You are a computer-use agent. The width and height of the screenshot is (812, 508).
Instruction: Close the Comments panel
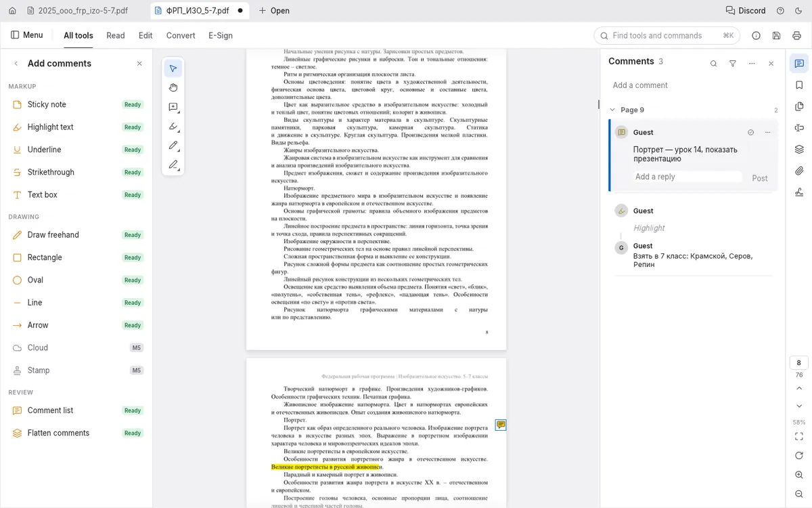click(x=771, y=64)
